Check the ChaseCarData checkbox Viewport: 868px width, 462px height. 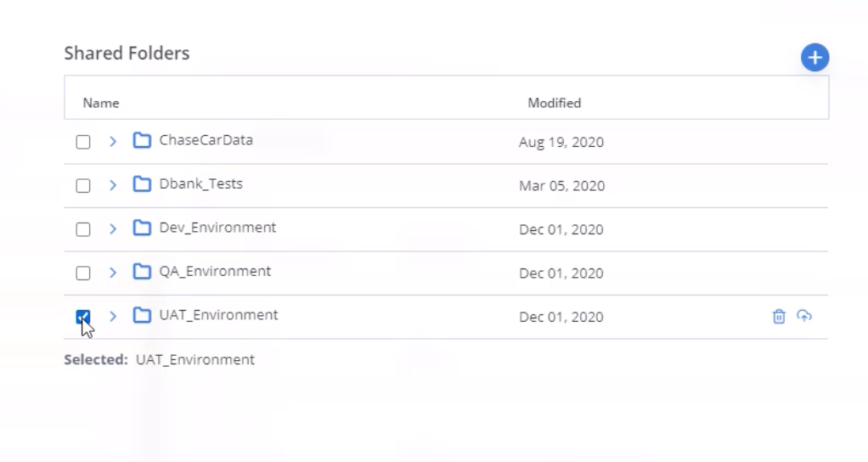click(83, 142)
